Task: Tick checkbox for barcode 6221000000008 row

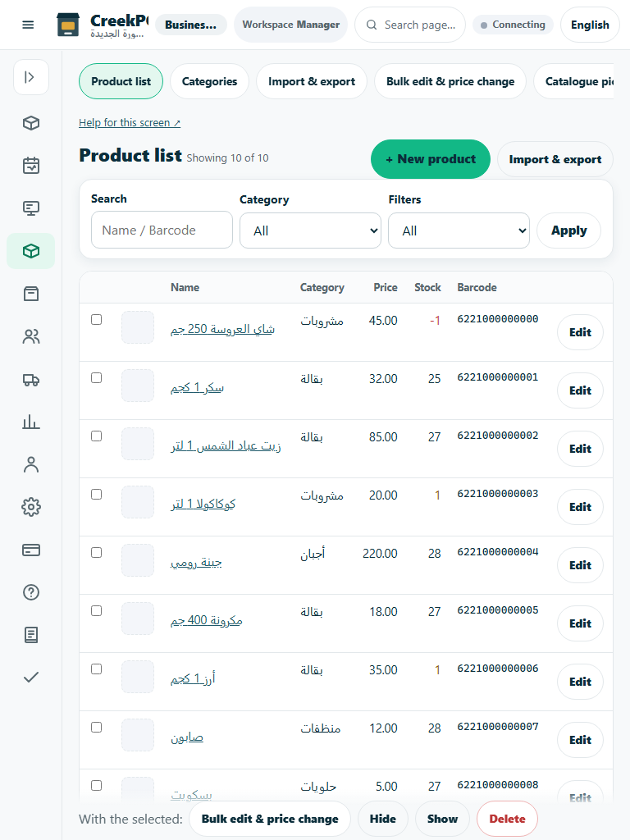Action: coord(97,785)
